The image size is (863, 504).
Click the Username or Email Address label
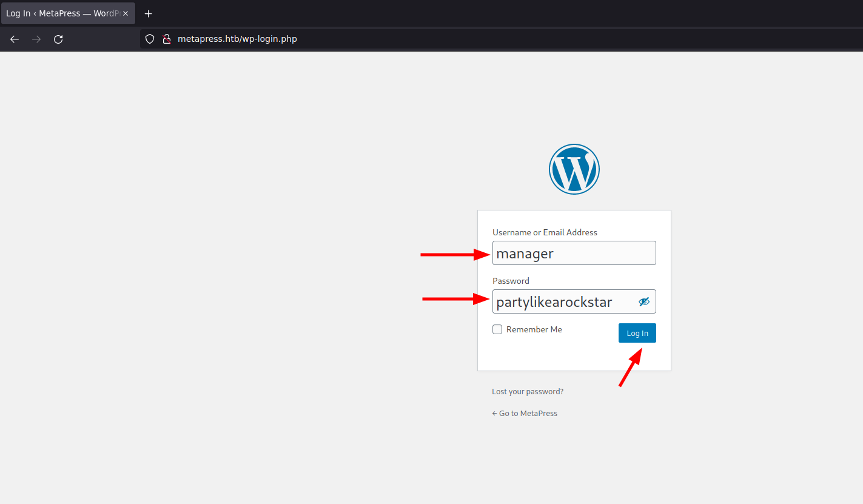[x=545, y=232]
